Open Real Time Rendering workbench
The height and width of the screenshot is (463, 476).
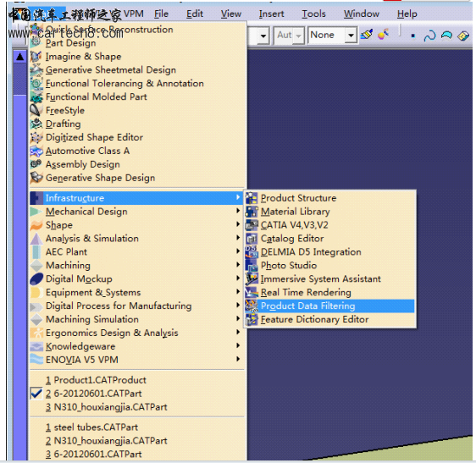[329, 293]
